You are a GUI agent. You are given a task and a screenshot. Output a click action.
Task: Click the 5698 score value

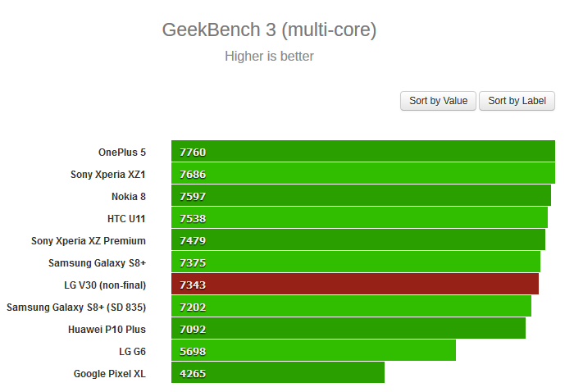[x=193, y=351]
